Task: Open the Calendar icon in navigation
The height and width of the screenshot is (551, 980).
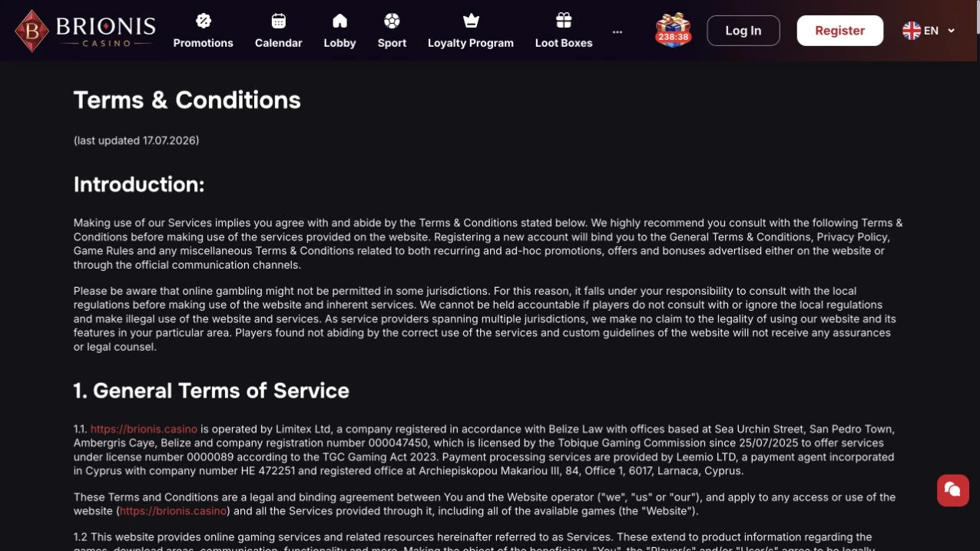Action: click(279, 21)
